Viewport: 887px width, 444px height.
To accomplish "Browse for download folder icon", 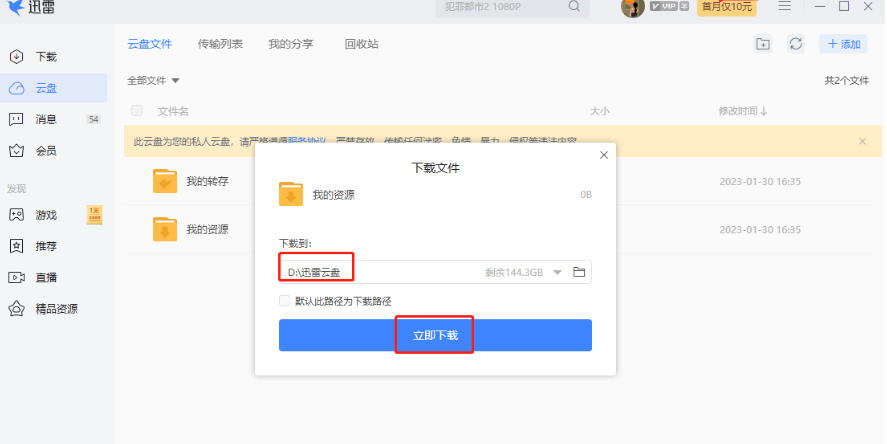I will pyautogui.click(x=579, y=272).
